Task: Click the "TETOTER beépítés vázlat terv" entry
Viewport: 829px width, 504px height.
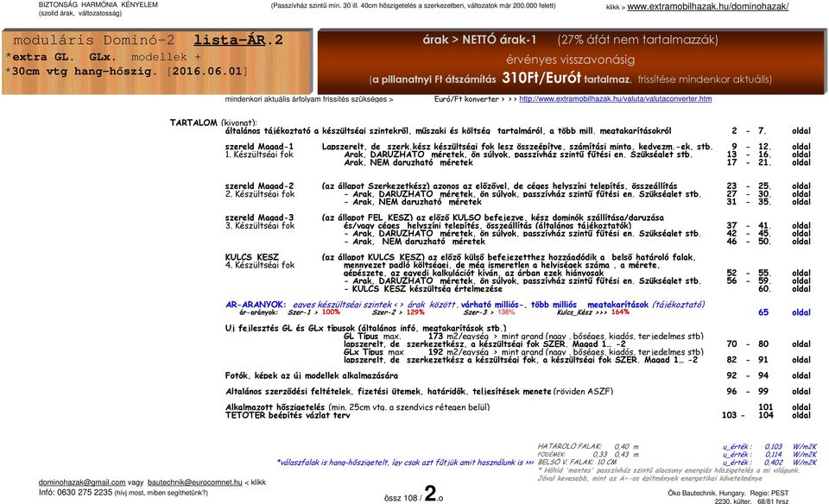Action: pyautogui.click(x=288, y=415)
